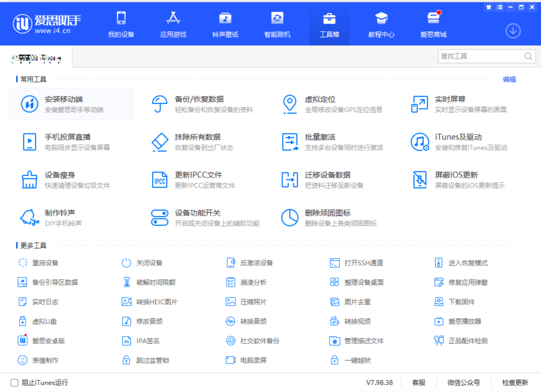Click the 设备功能开关 switch icon
This screenshot has height=392, width=541.
click(160, 218)
